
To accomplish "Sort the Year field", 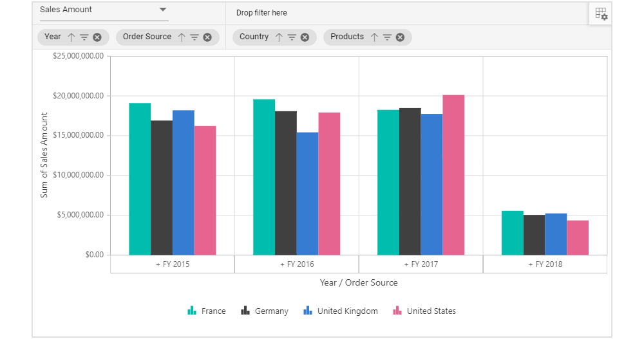I will click(x=71, y=37).
